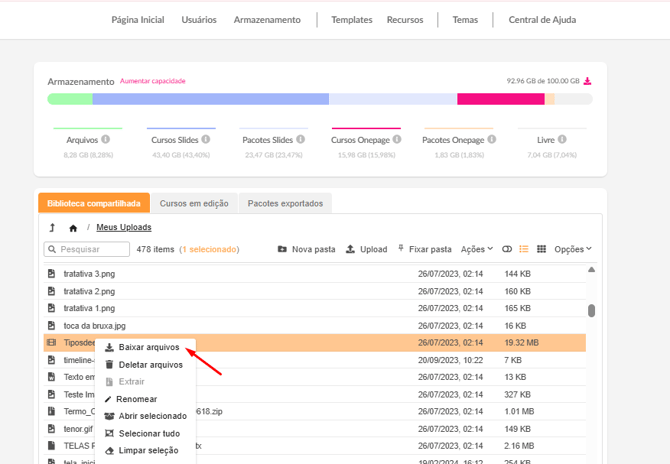This screenshot has width=670, height=464.
Task: Toggle the preview switch near view icons
Action: tap(507, 249)
